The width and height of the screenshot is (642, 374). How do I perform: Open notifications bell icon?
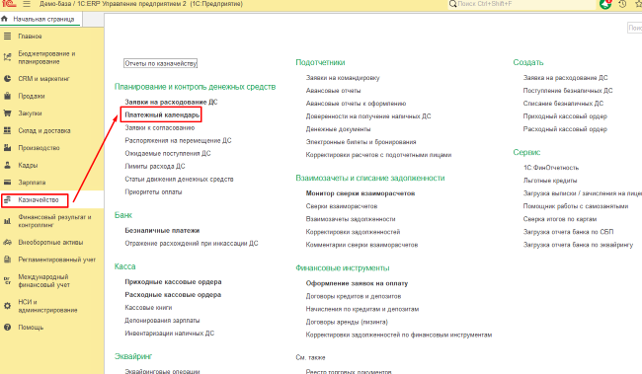(x=605, y=4)
